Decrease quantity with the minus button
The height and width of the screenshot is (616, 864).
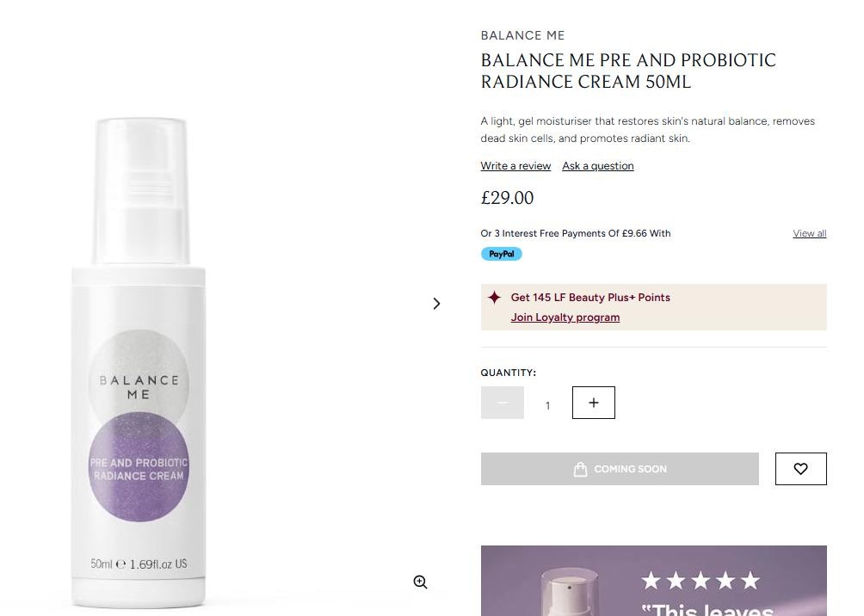click(x=503, y=403)
